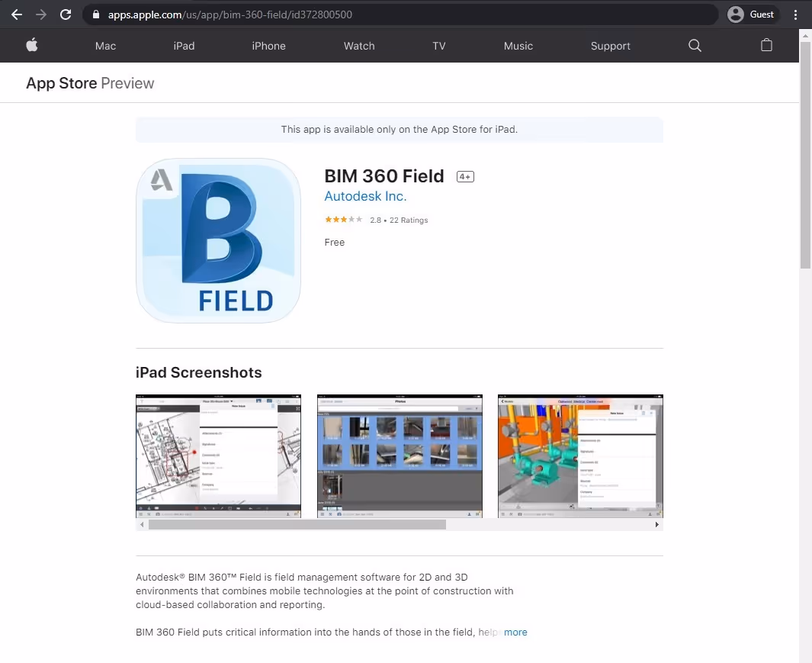This screenshot has height=663, width=812.
Task: Click the page vertical scrollbar thumb
Action: point(805,154)
